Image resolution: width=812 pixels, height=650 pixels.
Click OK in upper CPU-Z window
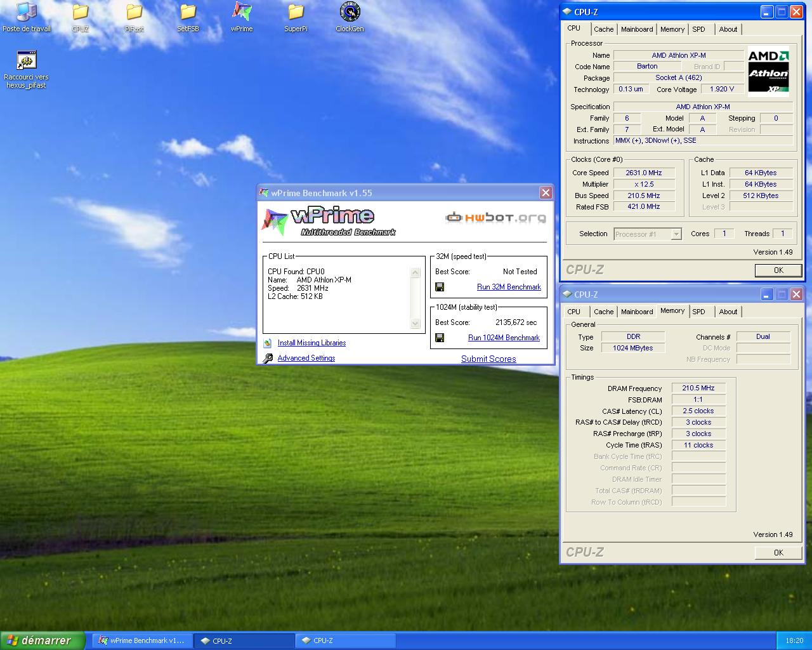coord(778,270)
